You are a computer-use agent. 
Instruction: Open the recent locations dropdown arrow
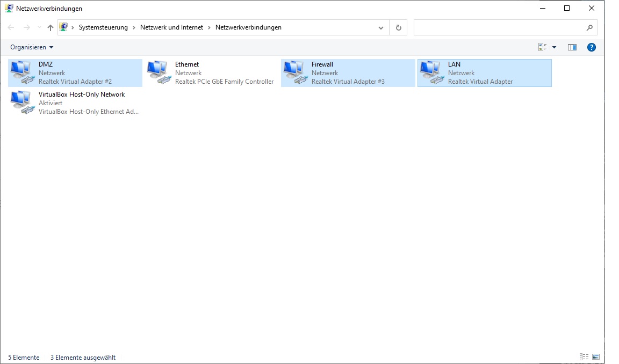pyautogui.click(x=39, y=27)
